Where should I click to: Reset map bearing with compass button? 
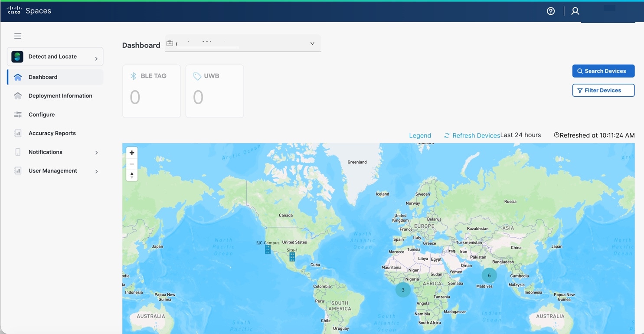132,175
